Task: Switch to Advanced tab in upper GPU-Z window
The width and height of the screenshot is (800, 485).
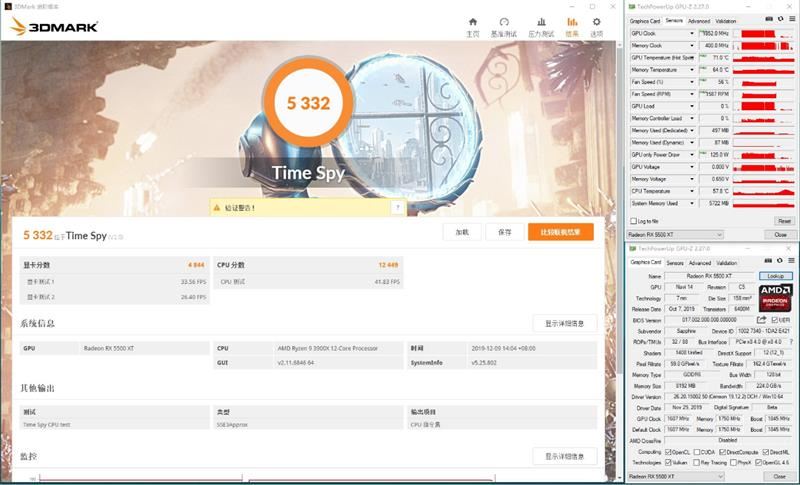Action: pos(698,21)
